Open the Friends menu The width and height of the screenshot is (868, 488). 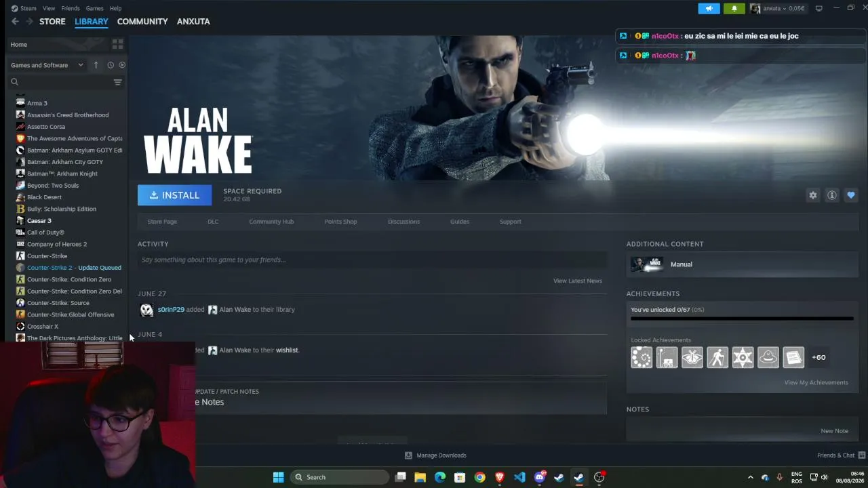(x=71, y=9)
